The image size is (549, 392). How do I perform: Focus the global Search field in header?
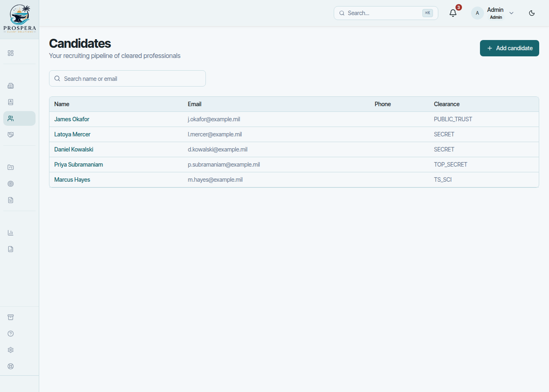coord(386,13)
